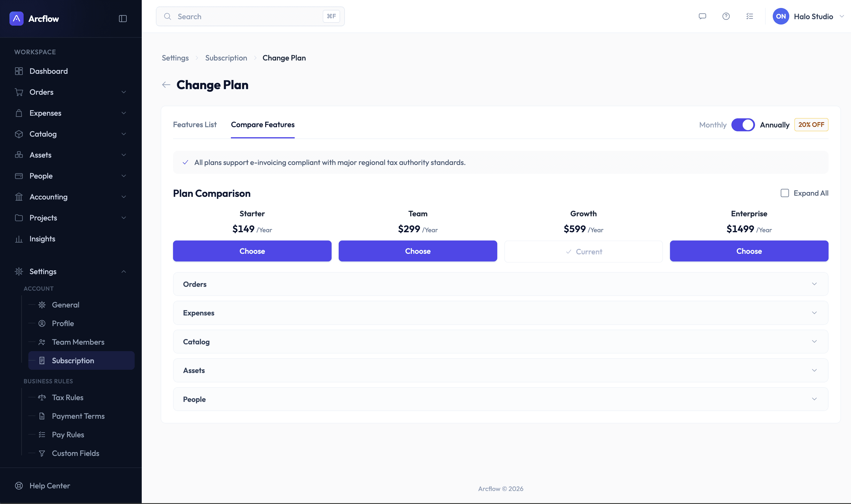Check the Expand All checkbox
The image size is (851, 504).
(x=784, y=193)
